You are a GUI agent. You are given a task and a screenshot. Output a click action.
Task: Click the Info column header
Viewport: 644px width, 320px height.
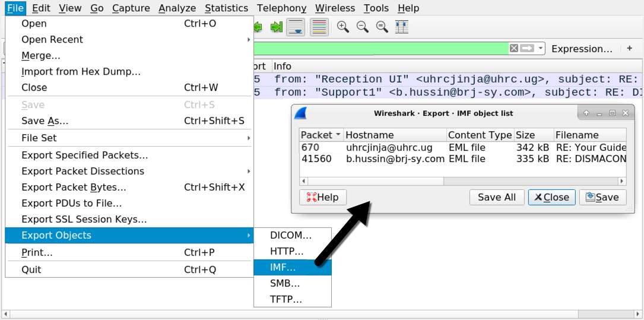283,66
